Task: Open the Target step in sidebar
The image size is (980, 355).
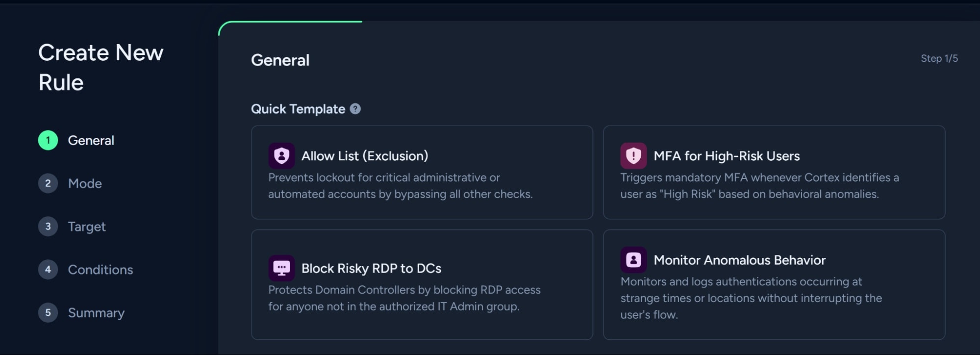Action: [87, 227]
